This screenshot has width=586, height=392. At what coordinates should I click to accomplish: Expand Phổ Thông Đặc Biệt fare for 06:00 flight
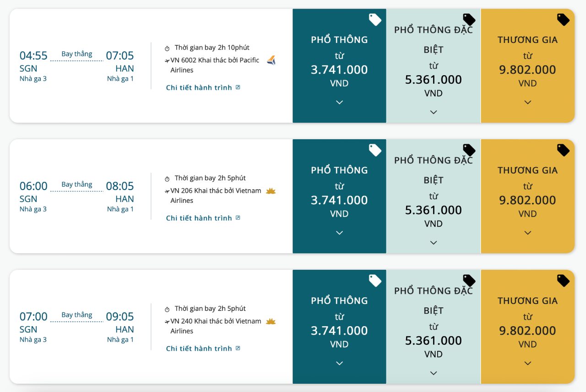point(434,243)
